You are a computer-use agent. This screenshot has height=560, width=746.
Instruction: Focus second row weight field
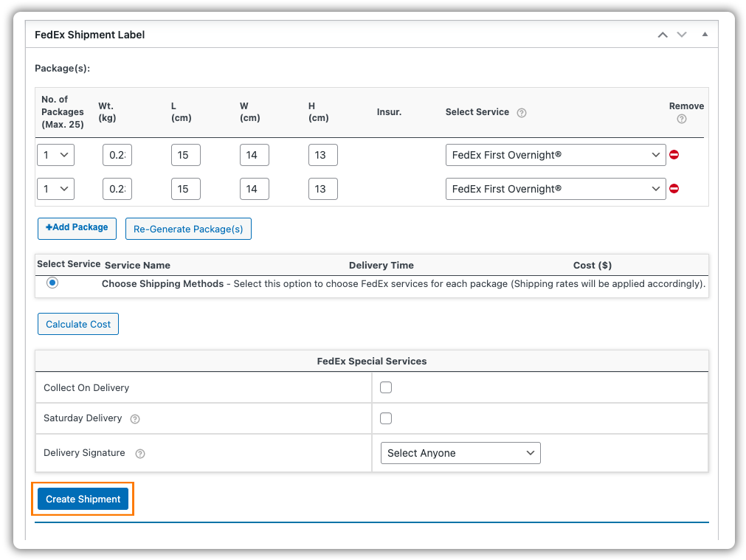click(x=117, y=189)
